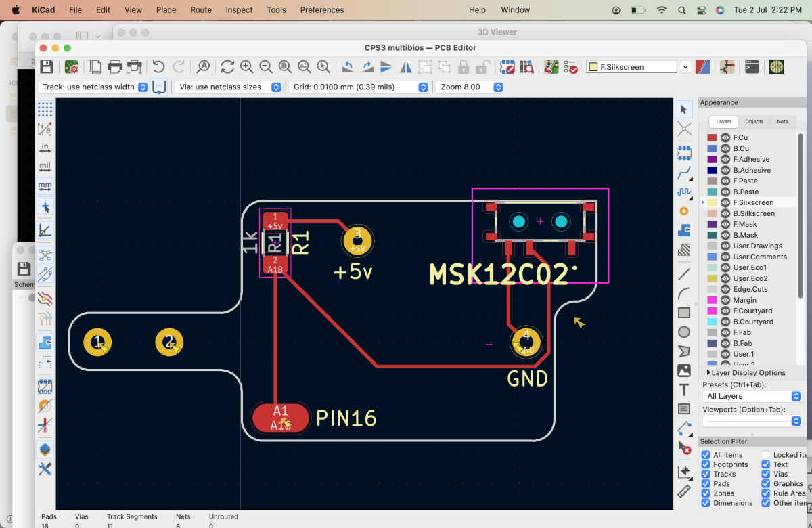Select the PIN16 silkscreen text
This screenshot has width=812, height=528.
pos(346,418)
